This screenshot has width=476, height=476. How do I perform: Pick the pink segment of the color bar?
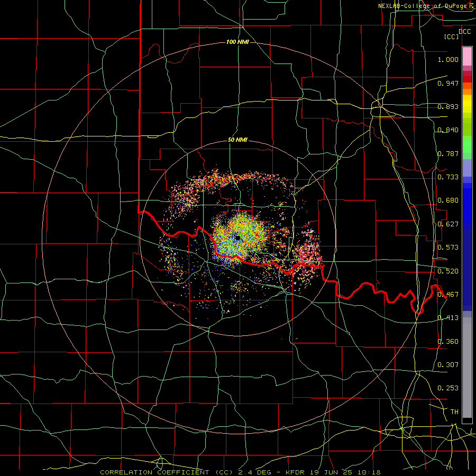(x=467, y=57)
